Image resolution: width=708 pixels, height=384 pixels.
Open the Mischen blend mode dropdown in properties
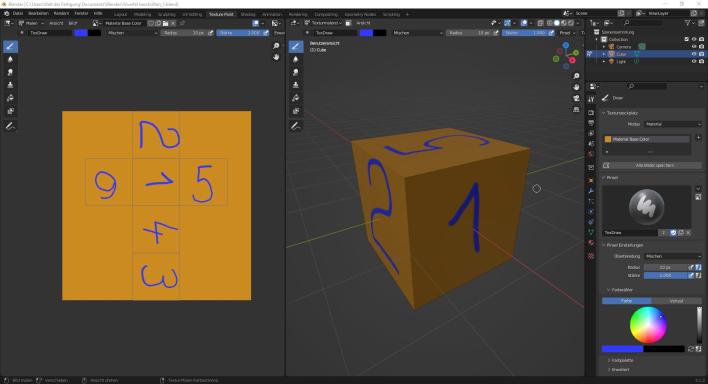[x=673, y=256]
